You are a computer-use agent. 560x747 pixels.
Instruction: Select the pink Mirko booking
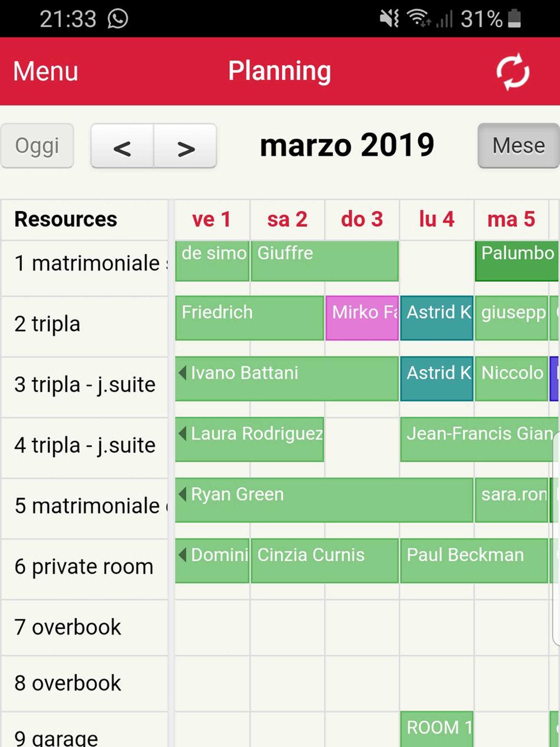pyautogui.click(x=362, y=318)
